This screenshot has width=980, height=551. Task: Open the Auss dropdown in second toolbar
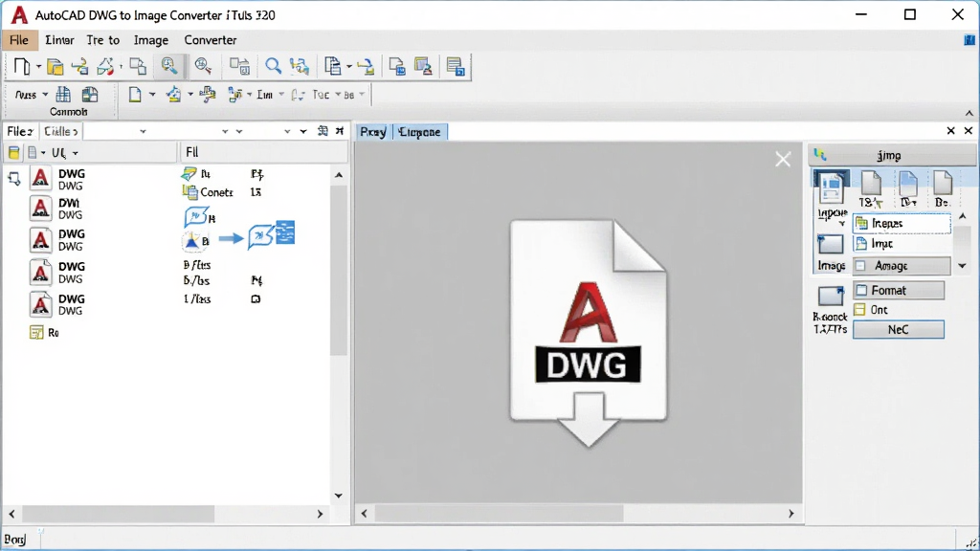tap(45, 95)
